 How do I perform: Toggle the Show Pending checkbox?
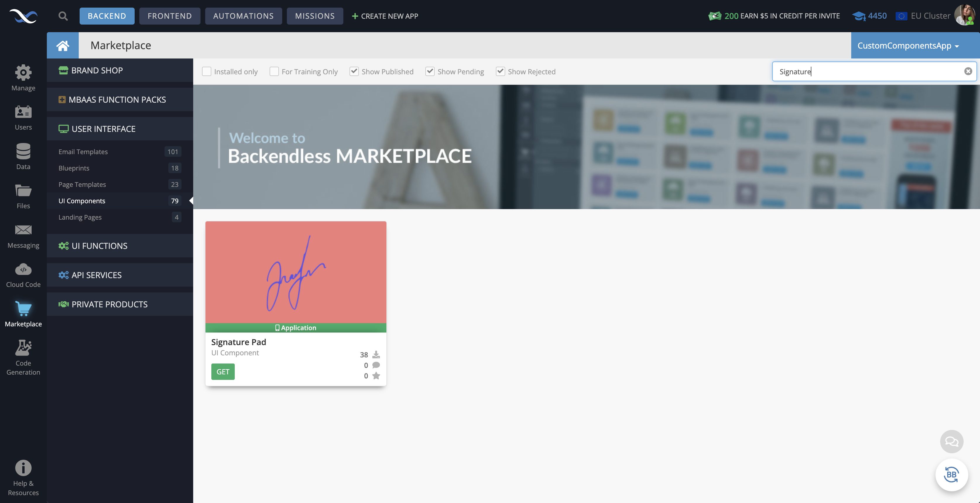[x=429, y=71]
